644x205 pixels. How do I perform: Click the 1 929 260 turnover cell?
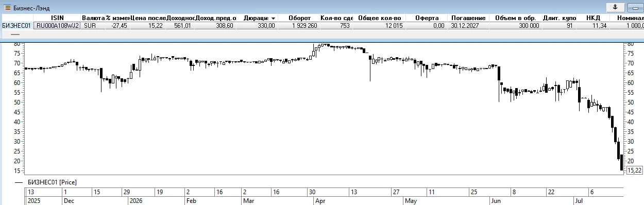point(299,25)
